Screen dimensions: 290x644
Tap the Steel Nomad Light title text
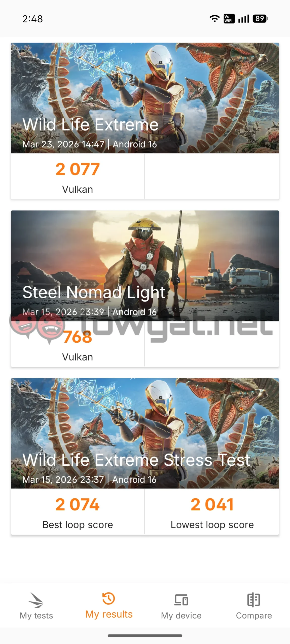tap(94, 292)
